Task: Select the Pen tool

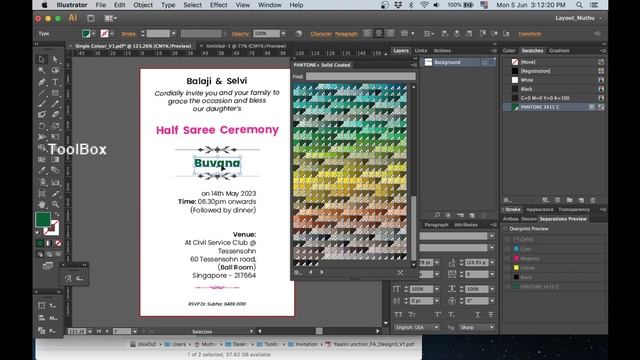Action: coord(42,82)
